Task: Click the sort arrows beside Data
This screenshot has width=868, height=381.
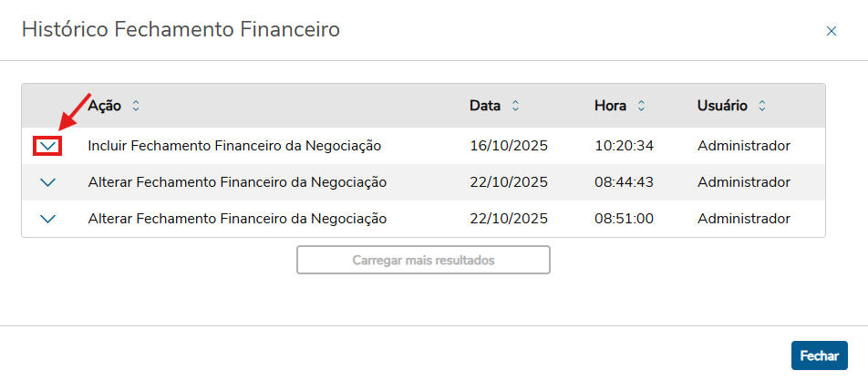Action: tap(515, 106)
